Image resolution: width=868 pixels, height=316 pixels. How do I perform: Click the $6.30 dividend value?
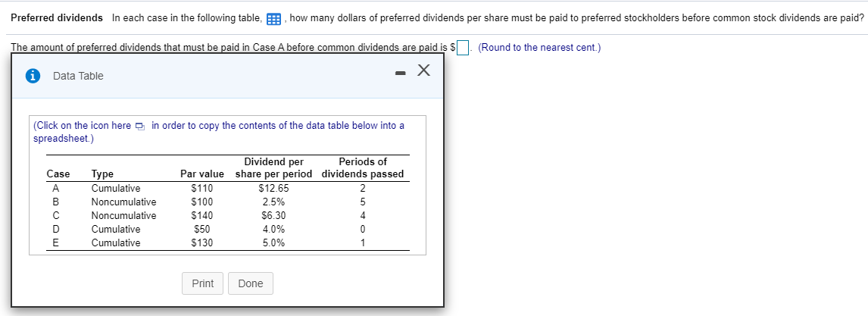[273, 216]
